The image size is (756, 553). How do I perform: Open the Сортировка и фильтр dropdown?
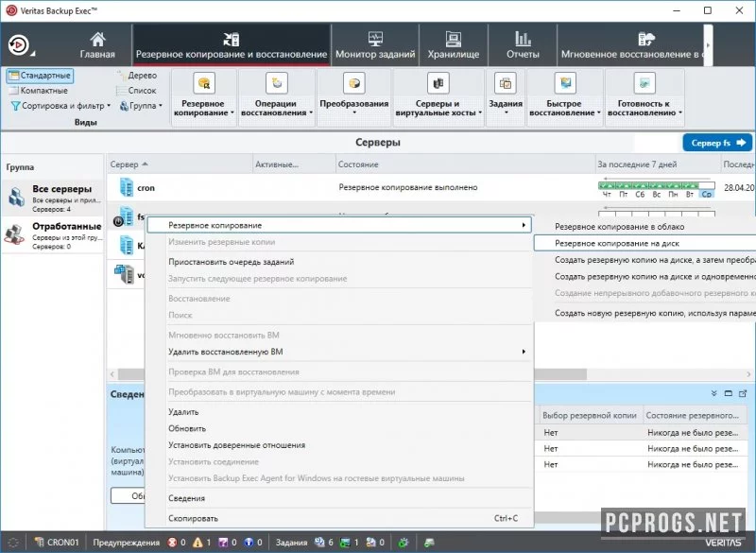[x=60, y=106]
